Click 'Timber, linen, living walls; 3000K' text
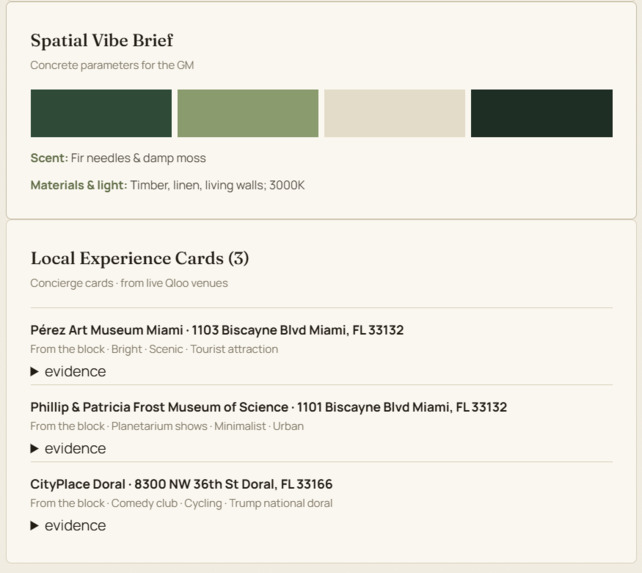Screen dimensions: 642x573 point(217,185)
